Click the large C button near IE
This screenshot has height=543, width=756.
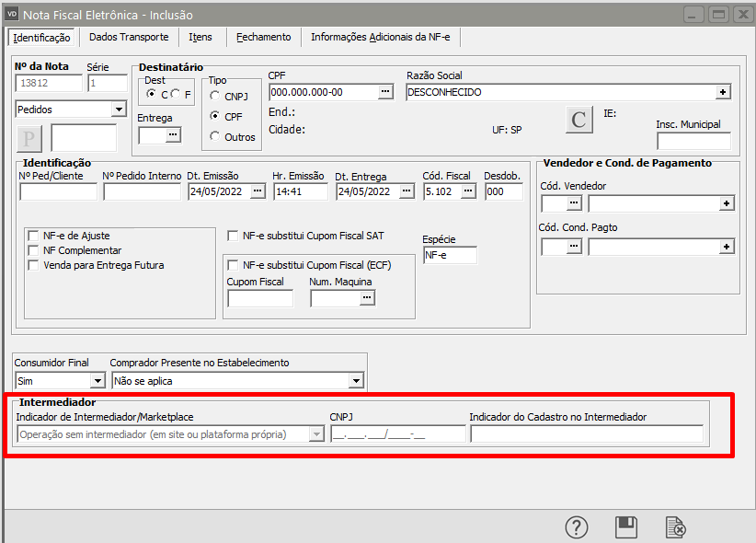coord(578,121)
